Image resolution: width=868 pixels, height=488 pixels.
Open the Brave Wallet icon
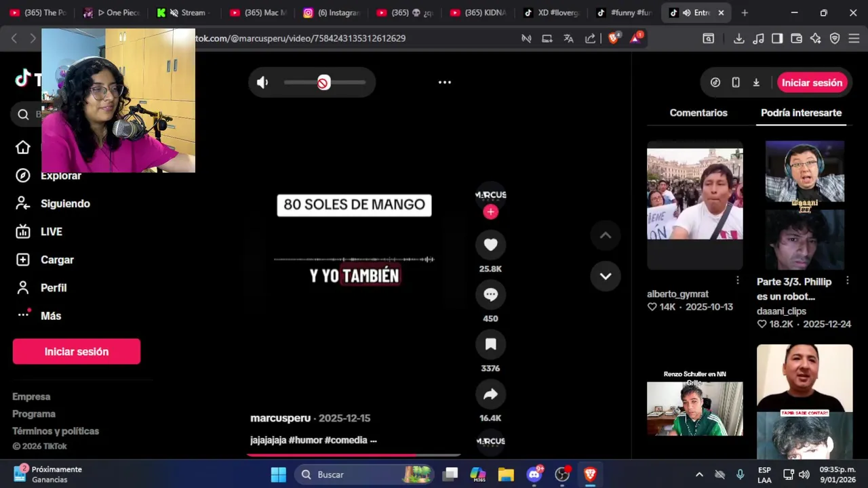(797, 39)
